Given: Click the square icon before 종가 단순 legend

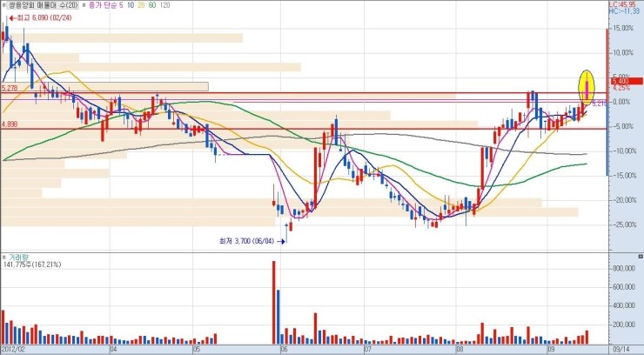Looking at the screenshot, I should tap(84, 5).
